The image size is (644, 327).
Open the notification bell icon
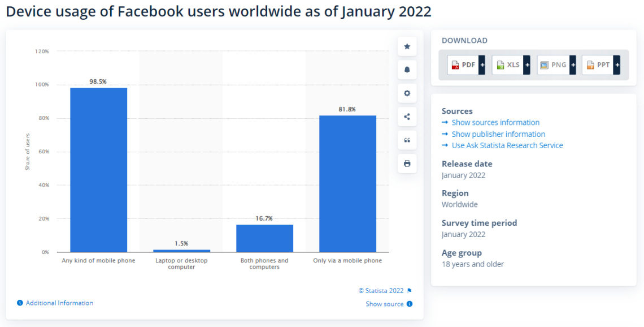coord(407,70)
